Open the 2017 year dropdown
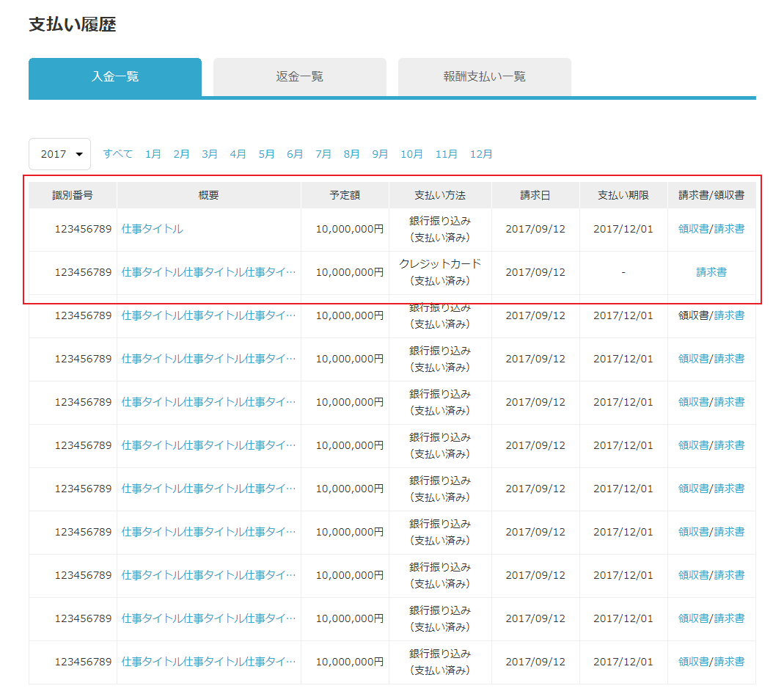Image resolution: width=784 pixels, height=694 pixels. tap(59, 154)
